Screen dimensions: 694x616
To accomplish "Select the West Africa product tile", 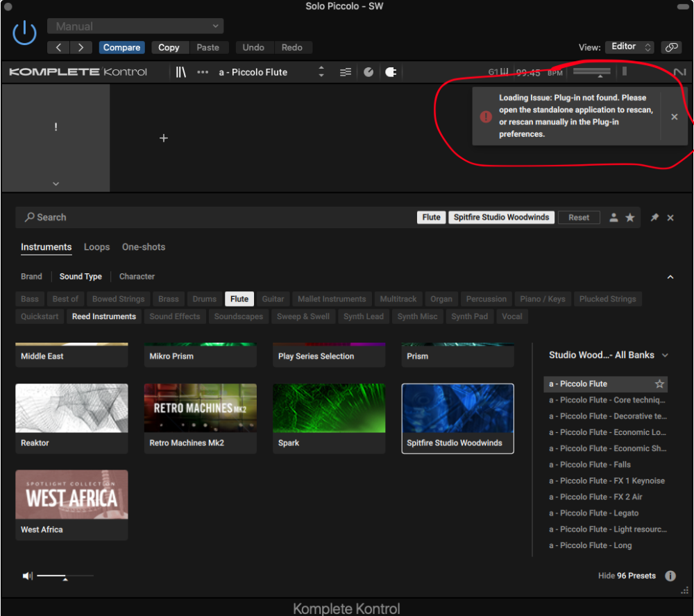I will pyautogui.click(x=71, y=505).
